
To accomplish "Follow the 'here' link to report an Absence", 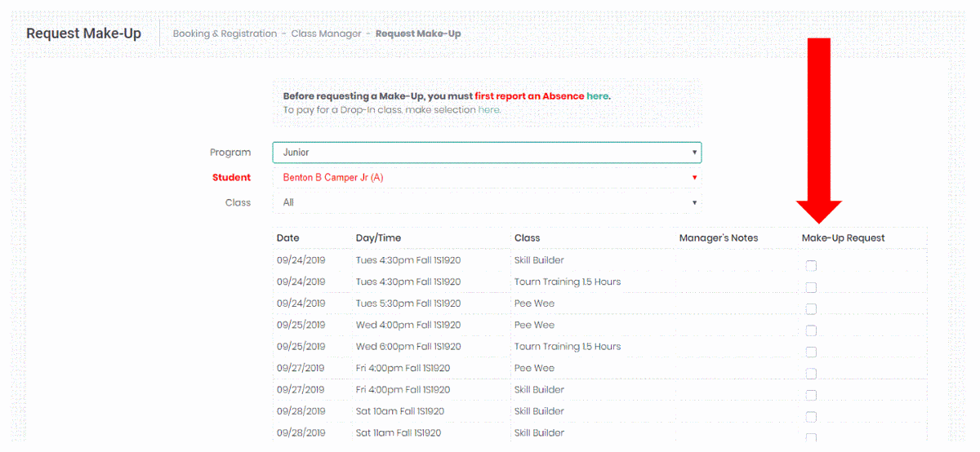I will 597,96.
